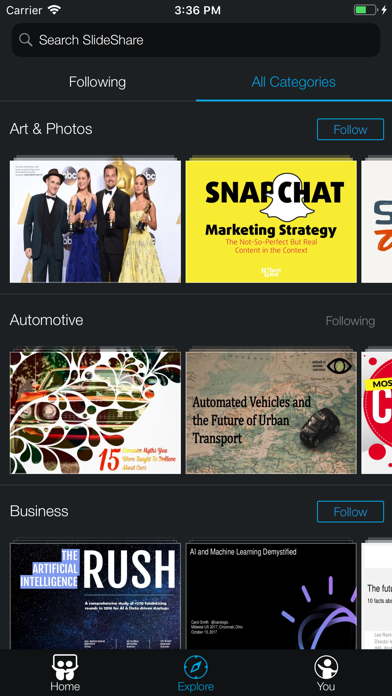Go to the You profile icon
Screen dimensions: 392x696
point(326,667)
